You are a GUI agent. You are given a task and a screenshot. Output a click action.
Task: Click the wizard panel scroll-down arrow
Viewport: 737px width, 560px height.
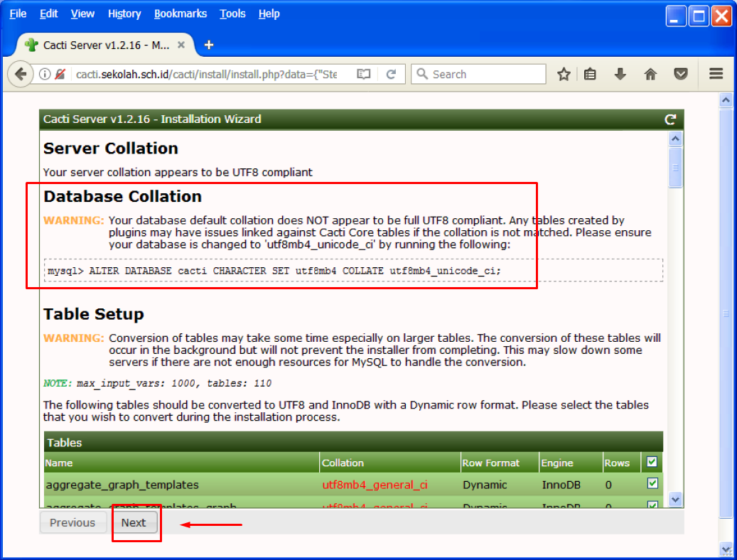pyautogui.click(x=675, y=500)
